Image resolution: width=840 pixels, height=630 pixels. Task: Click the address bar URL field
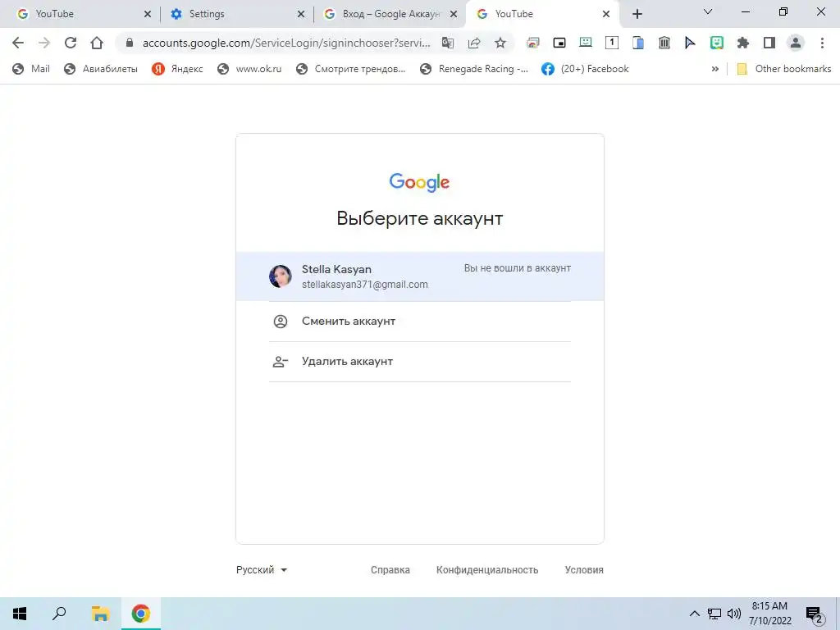coord(286,43)
